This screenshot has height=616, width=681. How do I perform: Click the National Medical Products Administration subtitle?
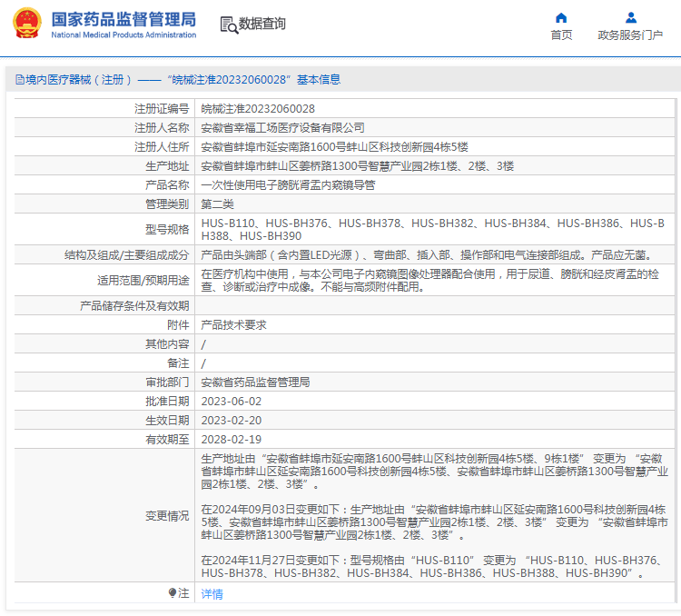point(123,35)
